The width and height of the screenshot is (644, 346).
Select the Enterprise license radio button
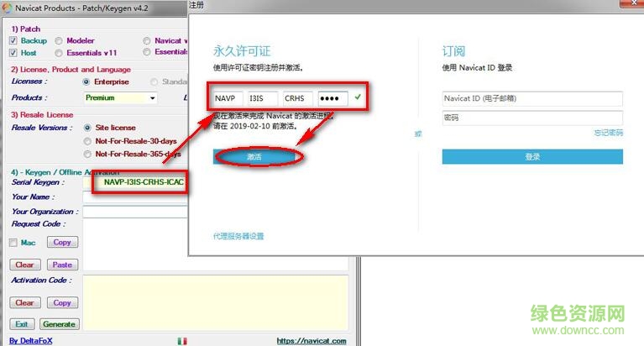point(86,81)
